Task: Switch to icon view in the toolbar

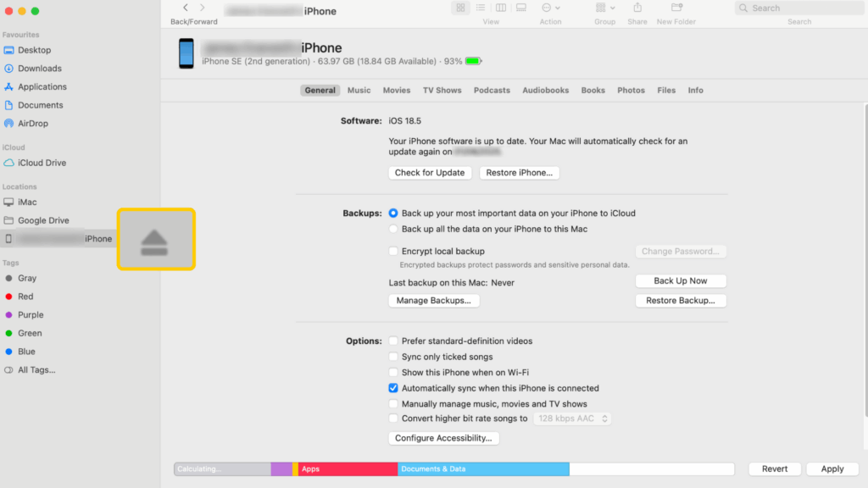Action: point(460,8)
